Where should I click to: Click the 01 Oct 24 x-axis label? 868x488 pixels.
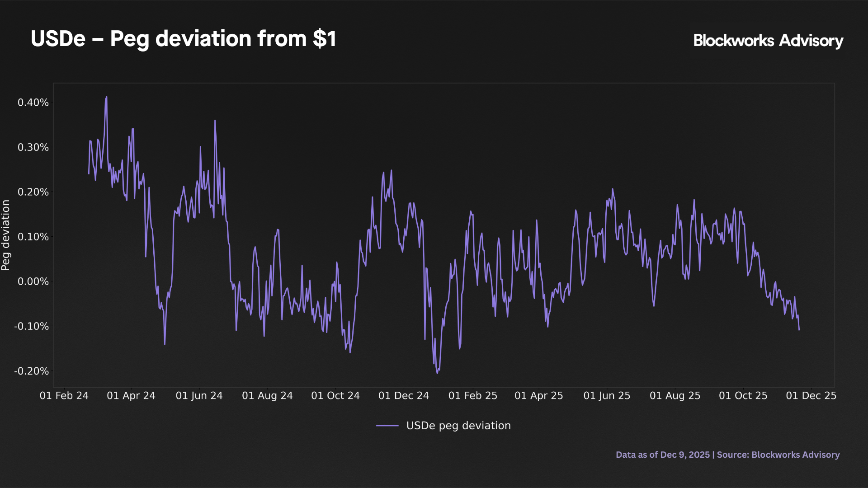point(335,396)
